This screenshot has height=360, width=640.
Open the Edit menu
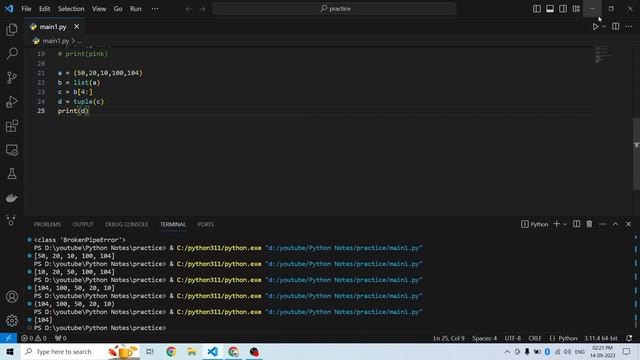(44, 9)
